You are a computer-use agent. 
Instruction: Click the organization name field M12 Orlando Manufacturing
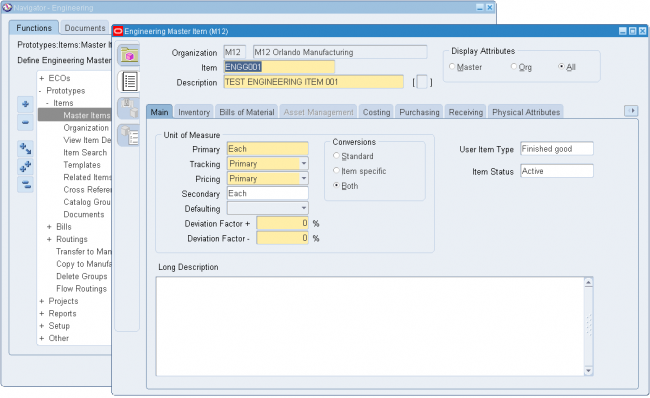pyautogui.click(x=340, y=52)
